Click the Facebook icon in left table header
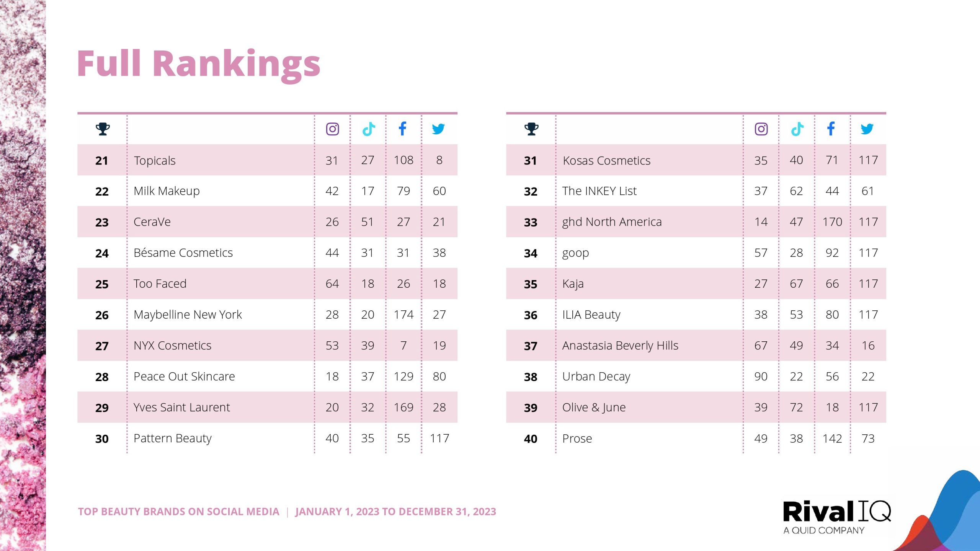This screenshot has height=551, width=980. click(402, 129)
